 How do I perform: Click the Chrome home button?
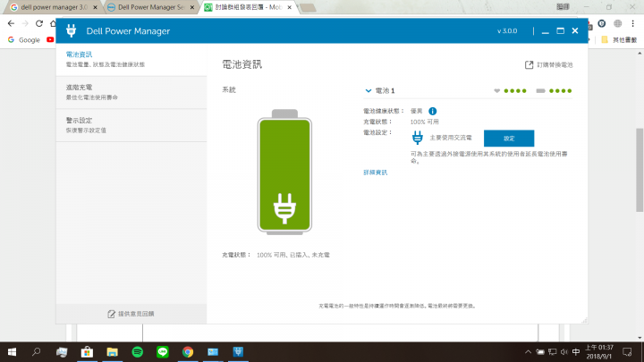click(x=53, y=23)
